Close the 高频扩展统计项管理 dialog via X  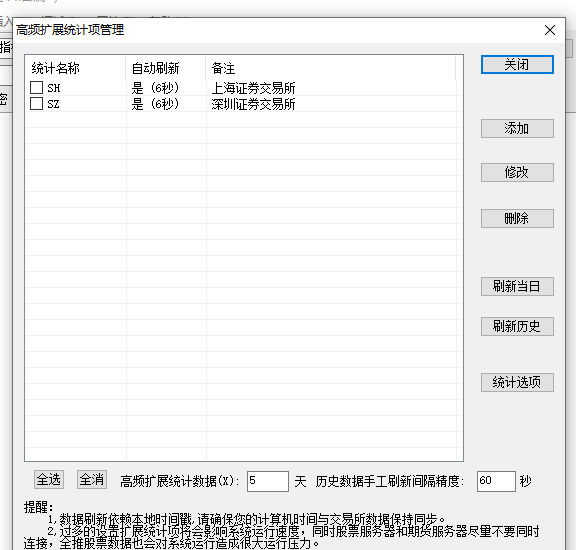(x=550, y=30)
